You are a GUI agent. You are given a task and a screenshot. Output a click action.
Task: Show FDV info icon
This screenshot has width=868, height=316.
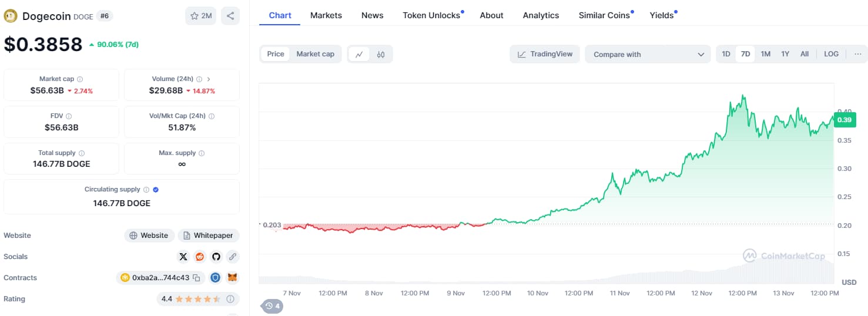[x=69, y=116]
